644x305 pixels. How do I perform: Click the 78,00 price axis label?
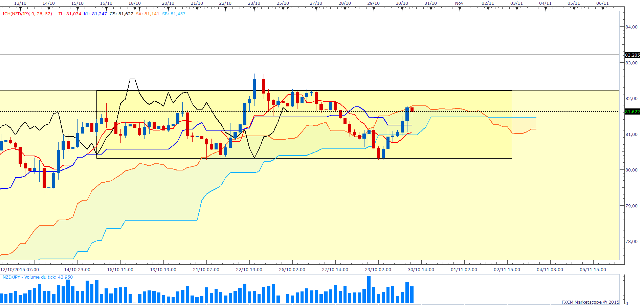(631, 241)
